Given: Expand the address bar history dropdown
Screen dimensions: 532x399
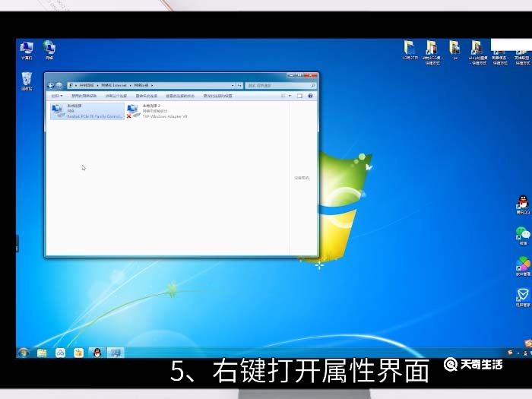Looking at the screenshot, I should click(233, 85).
